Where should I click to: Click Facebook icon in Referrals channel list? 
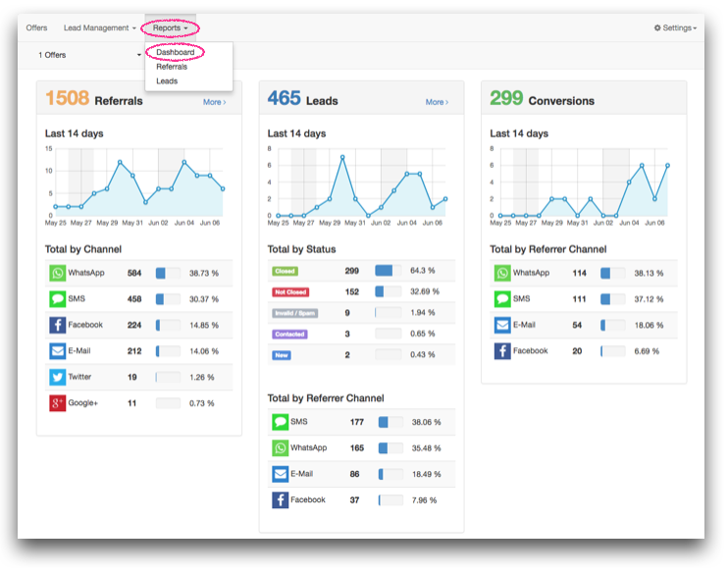(x=57, y=325)
